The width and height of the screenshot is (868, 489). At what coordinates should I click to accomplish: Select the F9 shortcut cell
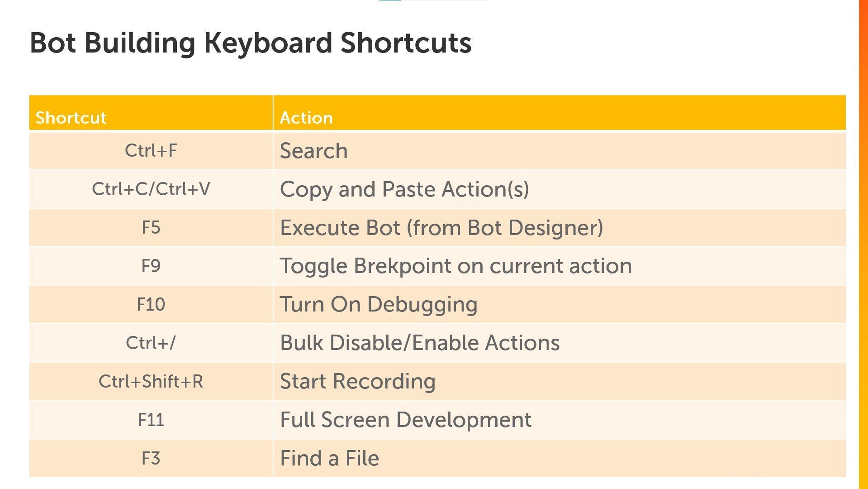(151, 266)
